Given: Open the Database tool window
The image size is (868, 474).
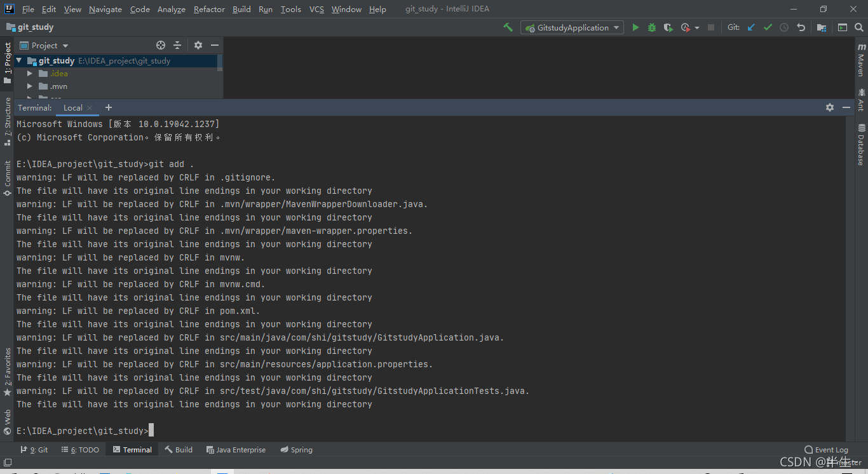Looking at the screenshot, I should click(861, 144).
